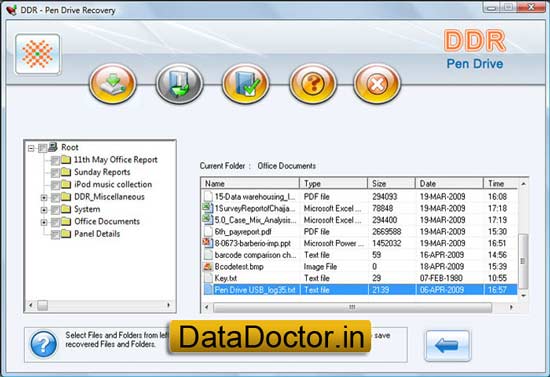Select the 6th_payreport.pdf file row
The height and width of the screenshot is (377, 550).
(x=359, y=231)
